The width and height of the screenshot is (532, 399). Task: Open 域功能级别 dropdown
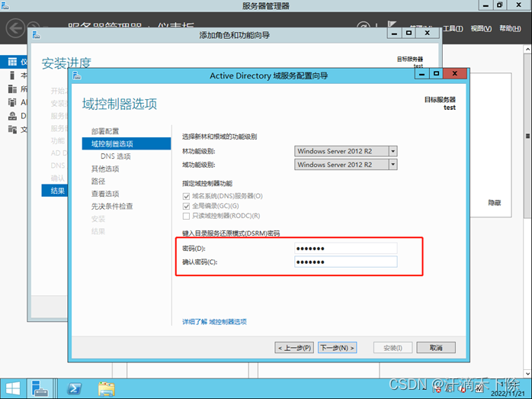393,165
